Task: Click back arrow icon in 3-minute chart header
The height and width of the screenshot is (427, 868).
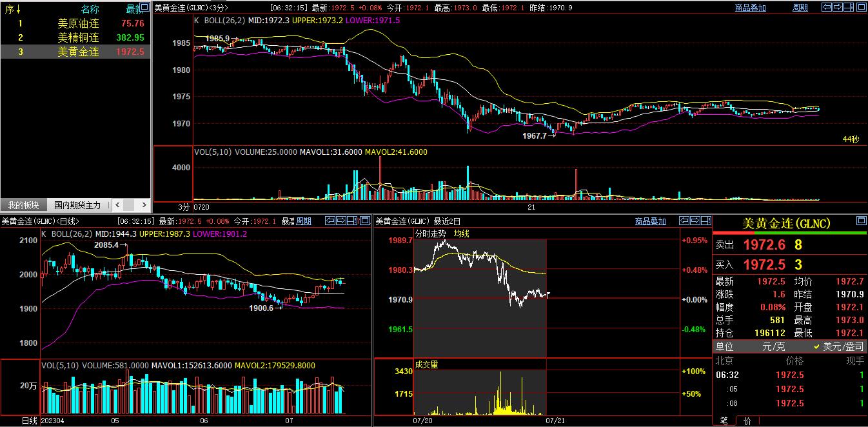Action: [827, 7]
